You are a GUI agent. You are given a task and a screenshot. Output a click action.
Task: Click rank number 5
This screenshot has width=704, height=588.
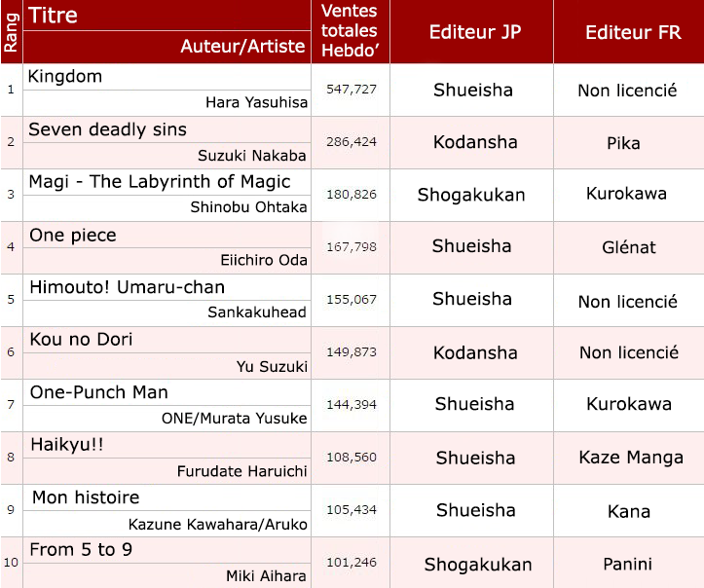point(11,300)
